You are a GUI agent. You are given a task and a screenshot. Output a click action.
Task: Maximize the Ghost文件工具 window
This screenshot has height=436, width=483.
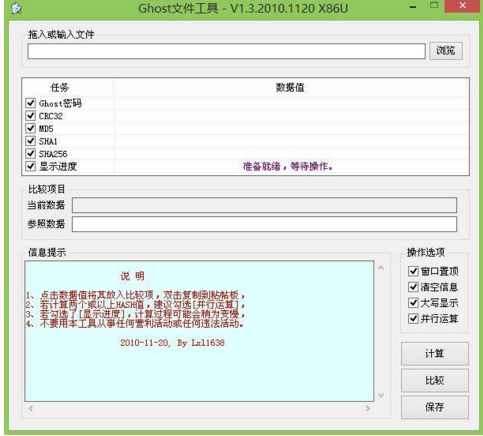click(434, 5)
